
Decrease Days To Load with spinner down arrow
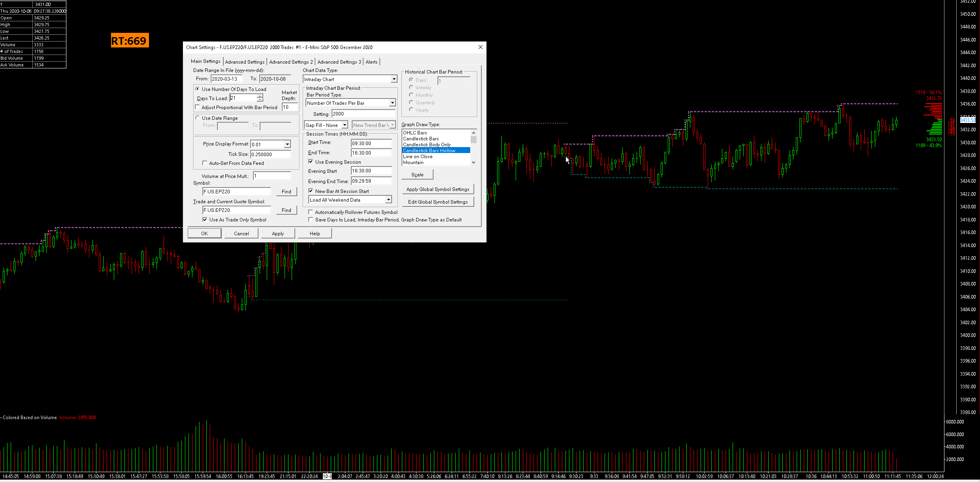coord(260,100)
